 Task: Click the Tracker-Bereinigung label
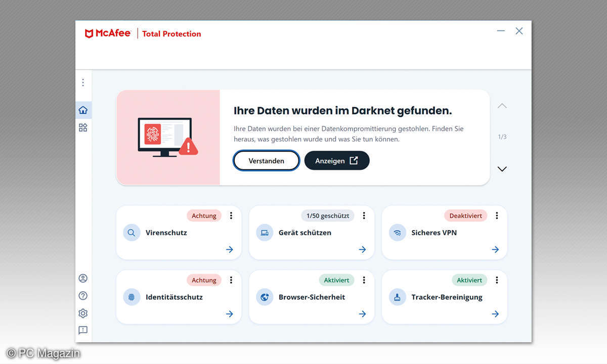[x=447, y=297]
